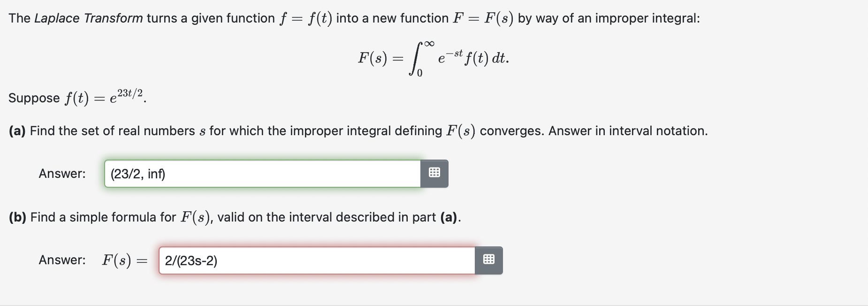Click inside the interval notation answer field
Image resolution: width=868 pixels, height=306 pixels.
click(263, 173)
